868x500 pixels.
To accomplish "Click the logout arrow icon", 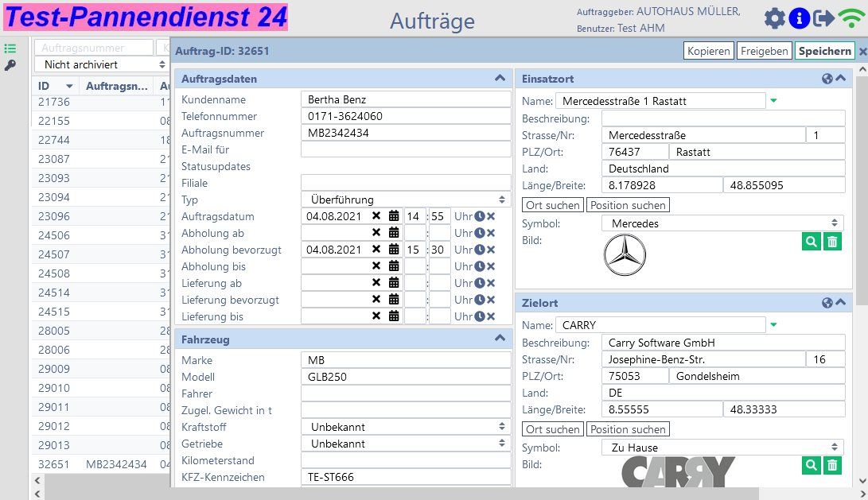I will pyautogui.click(x=823, y=18).
